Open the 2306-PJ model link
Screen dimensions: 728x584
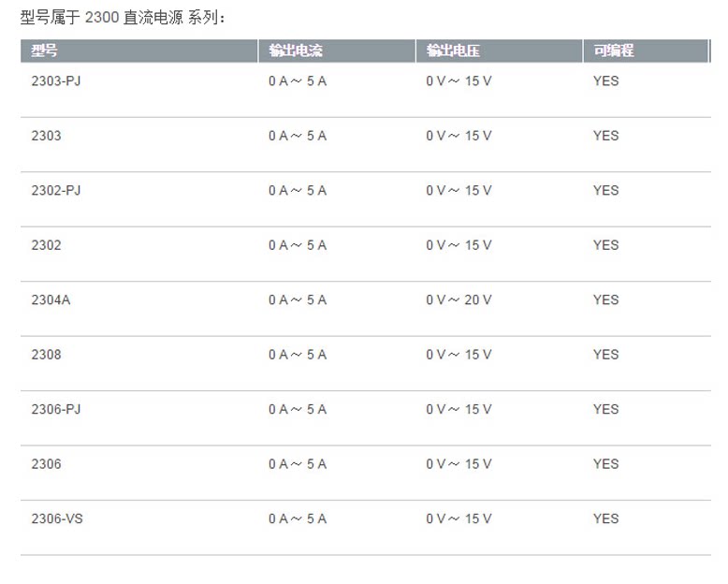56,409
